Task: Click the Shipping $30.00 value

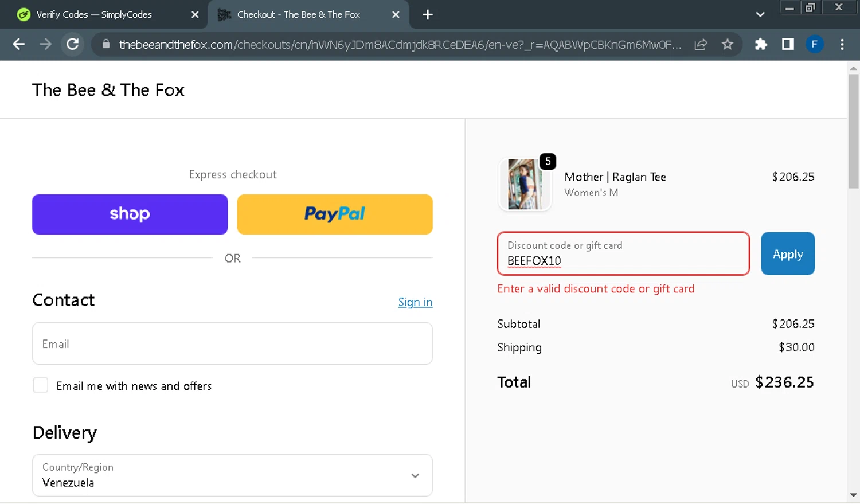Action: 796,347
